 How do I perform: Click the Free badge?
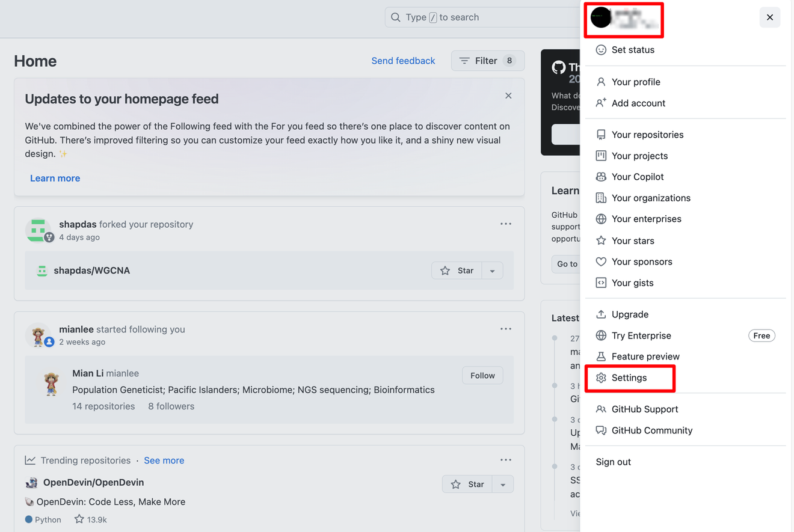coord(762,335)
